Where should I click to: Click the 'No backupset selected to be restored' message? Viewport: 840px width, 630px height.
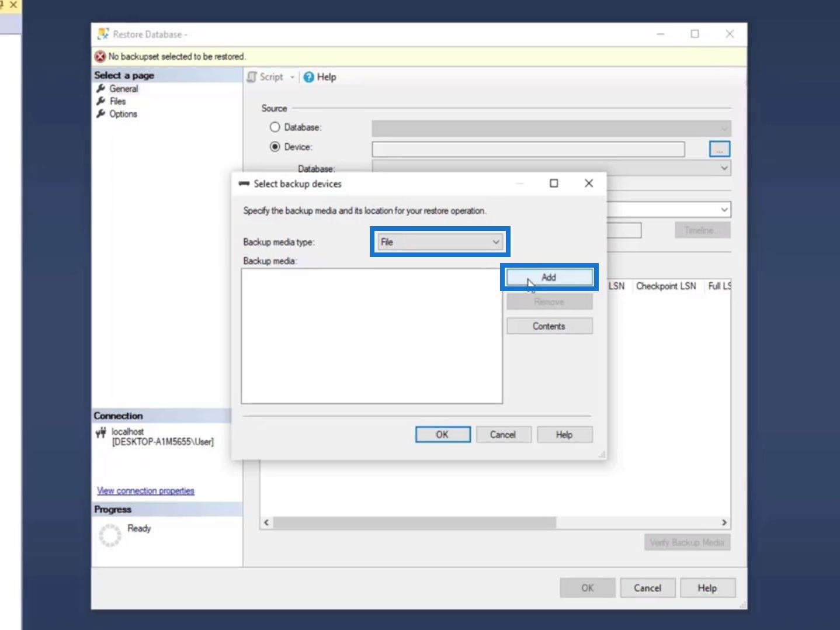(177, 56)
